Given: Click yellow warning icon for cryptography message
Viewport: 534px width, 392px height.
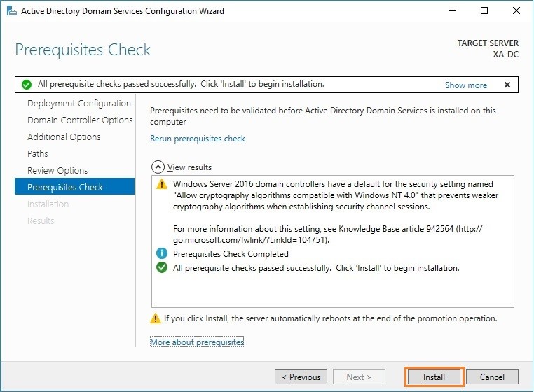Looking at the screenshot, I should pyautogui.click(x=162, y=184).
